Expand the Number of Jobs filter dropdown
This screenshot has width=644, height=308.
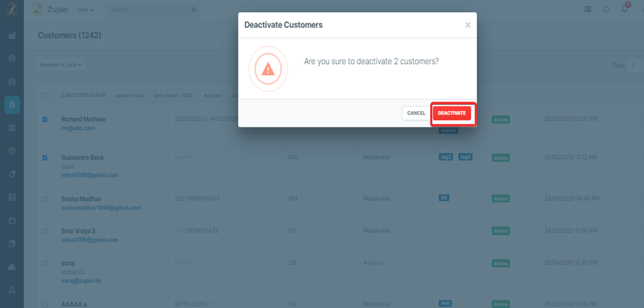tap(61, 65)
